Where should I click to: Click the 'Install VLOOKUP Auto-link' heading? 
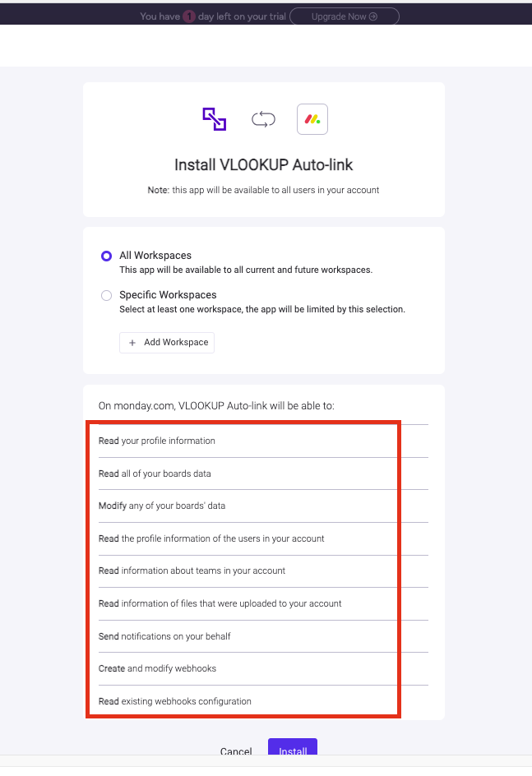[263, 164]
